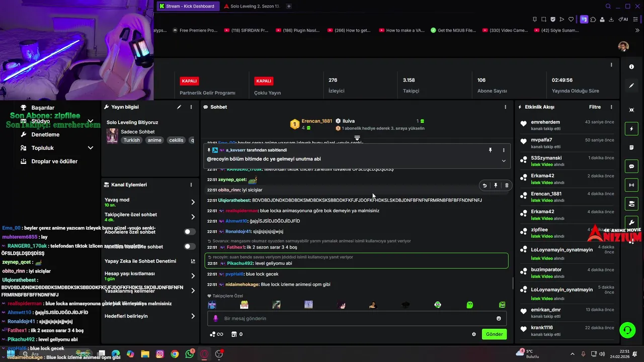Pin the obito_rinn message
This screenshot has width=644, height=362.
point(496,186)
